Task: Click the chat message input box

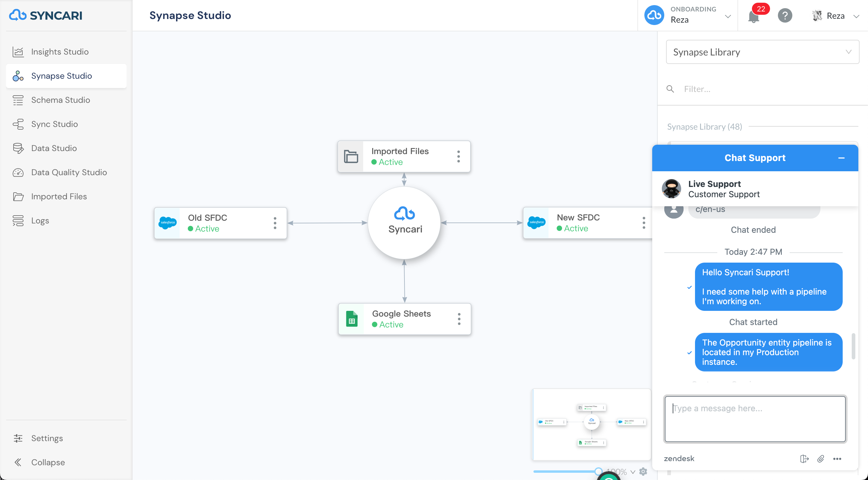Action: pyautogui.click(x=755, y=419)
